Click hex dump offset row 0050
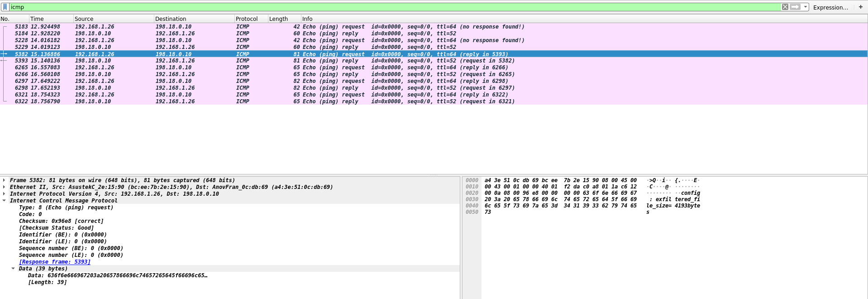This screenshot has width=868, height=299. tap(472, 212)
